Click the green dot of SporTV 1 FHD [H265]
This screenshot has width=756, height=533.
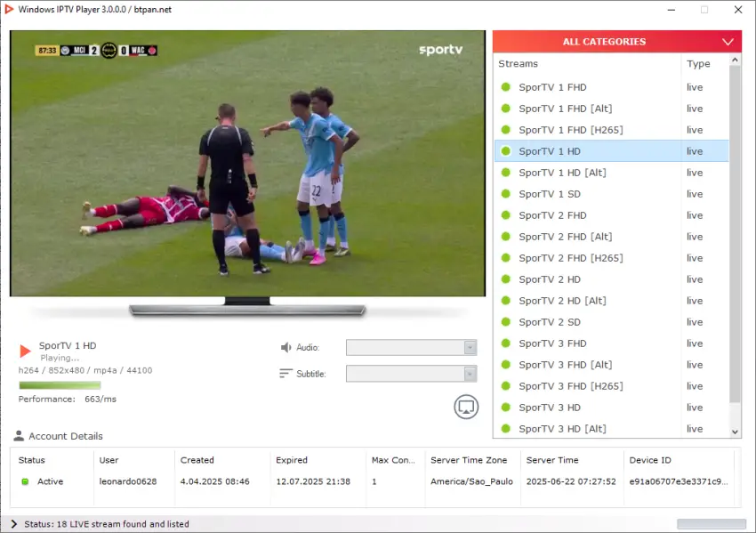point(506,130)
